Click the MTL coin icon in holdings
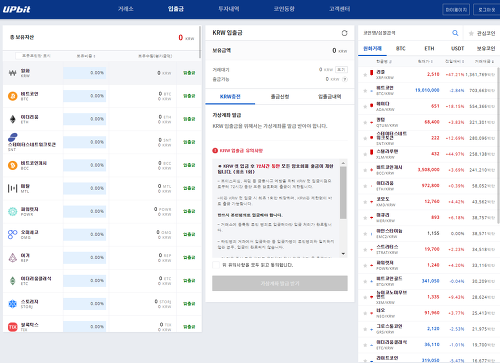500x363 pixels. coord(12,188)
